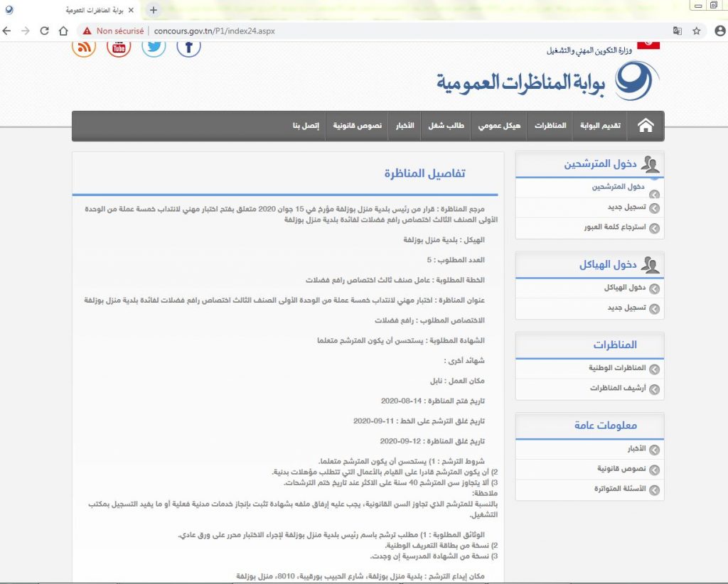
Task: Open the Twitter icon in header
Action: point(154,48)
